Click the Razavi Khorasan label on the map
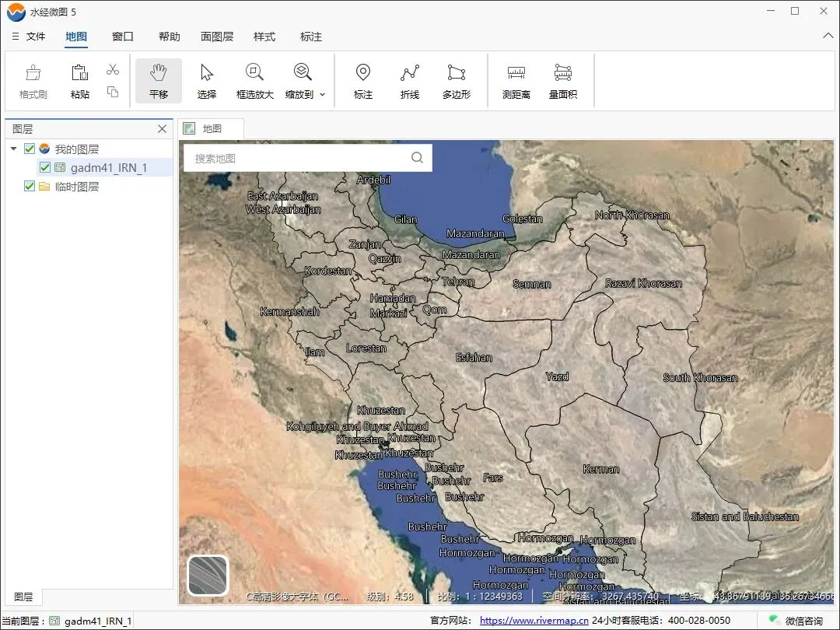840x630 pixels. (643, 283)
